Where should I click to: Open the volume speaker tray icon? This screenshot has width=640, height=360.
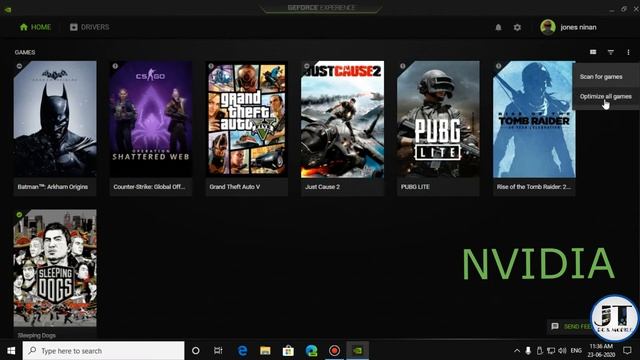[562, 351]
